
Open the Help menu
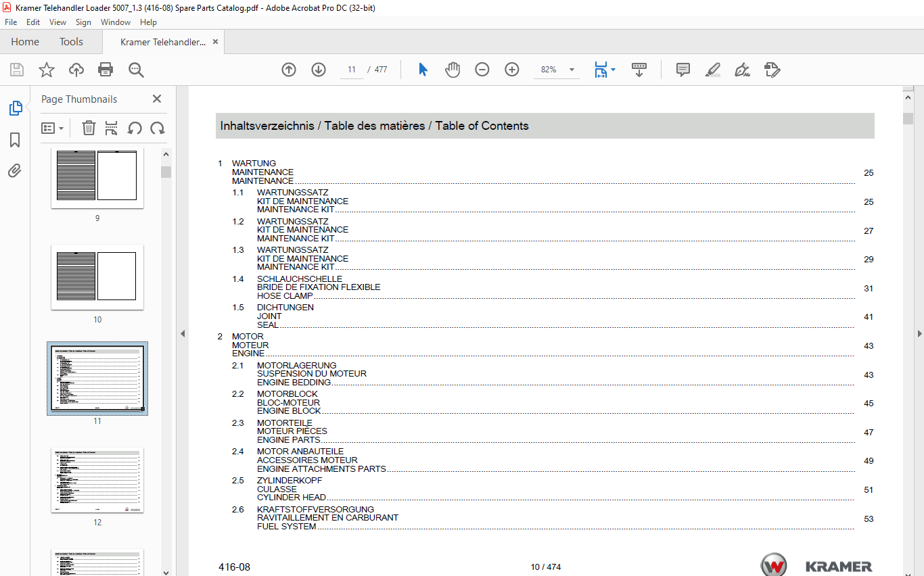point(148,22)
